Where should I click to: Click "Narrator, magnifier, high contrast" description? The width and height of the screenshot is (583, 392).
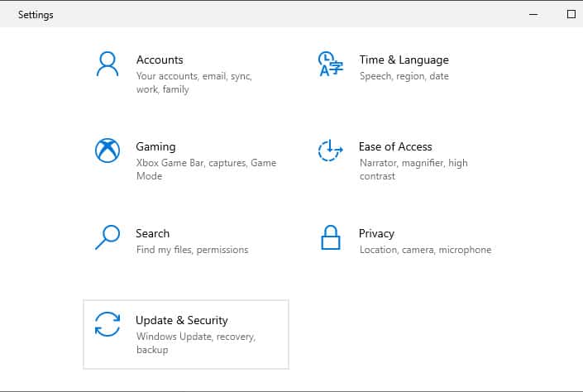[x=413, y=170]
